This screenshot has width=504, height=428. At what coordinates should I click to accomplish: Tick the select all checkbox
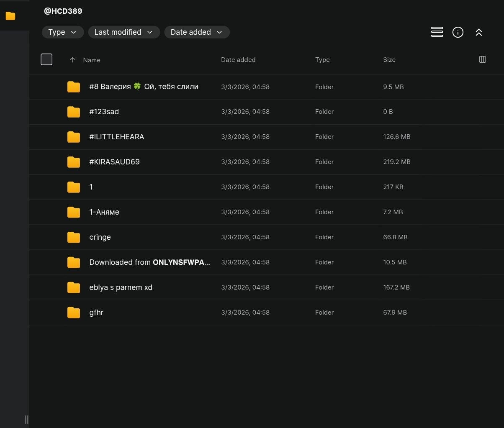tap(46, 59)
